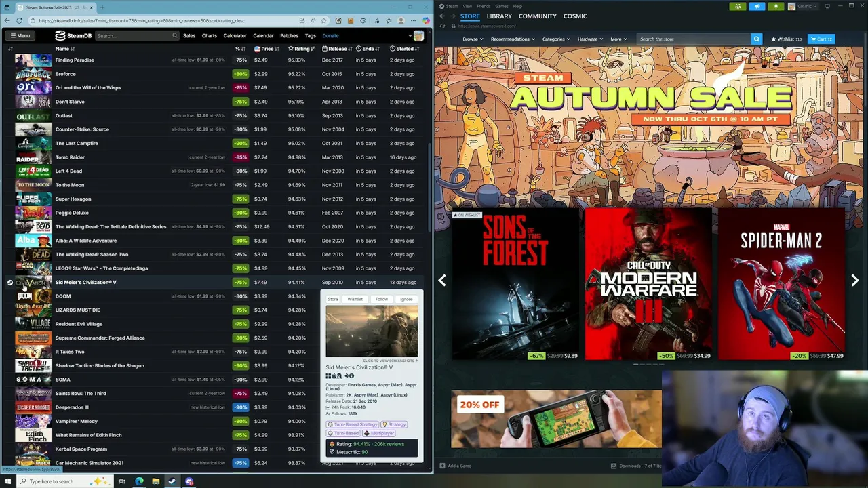Go to previous carousel item arrow

pyautogui.click(x=442, y=280)
